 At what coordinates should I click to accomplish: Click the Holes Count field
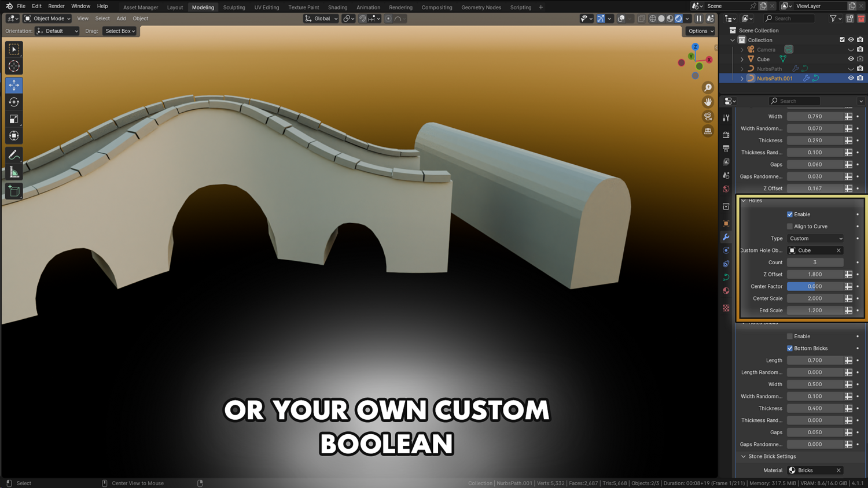click(x=815, y=263)
